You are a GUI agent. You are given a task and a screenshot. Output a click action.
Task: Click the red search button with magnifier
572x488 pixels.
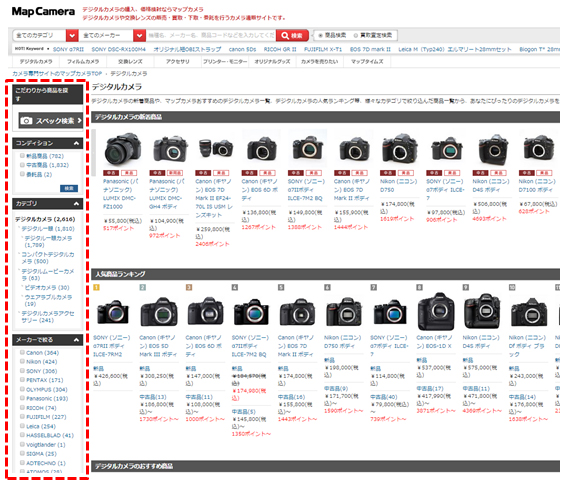coord(292,36)
